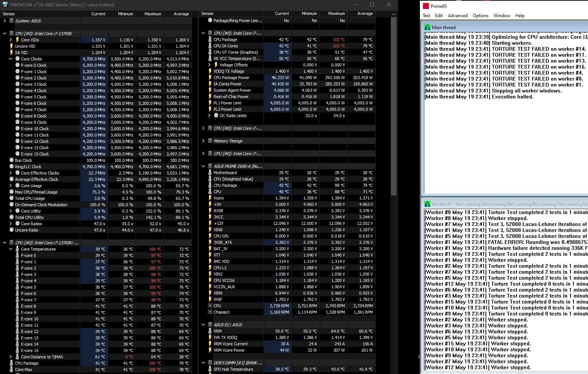Click the icon beside Total CPU Utility
Screen dimensions: 588x374
click(x=12, y=217)
